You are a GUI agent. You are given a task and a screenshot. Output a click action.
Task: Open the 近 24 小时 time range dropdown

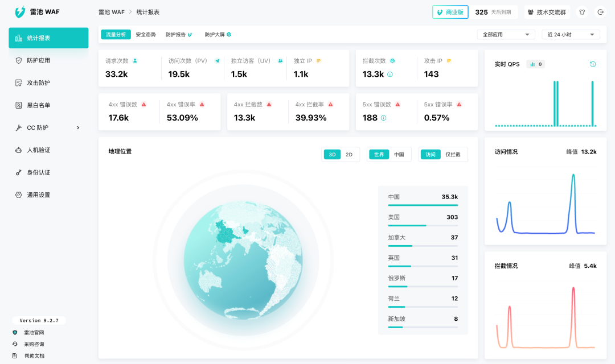[x=571, y=35]
